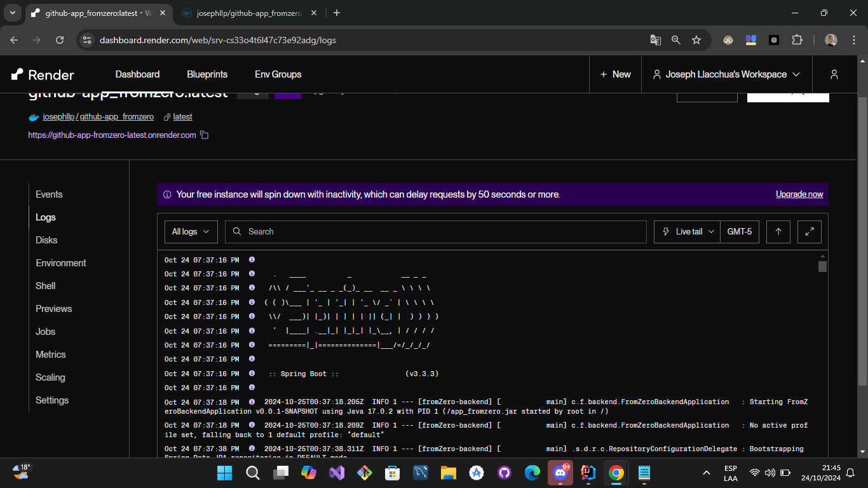
Task: Click the blue and yellow extension icon
Action: point(751,40)
